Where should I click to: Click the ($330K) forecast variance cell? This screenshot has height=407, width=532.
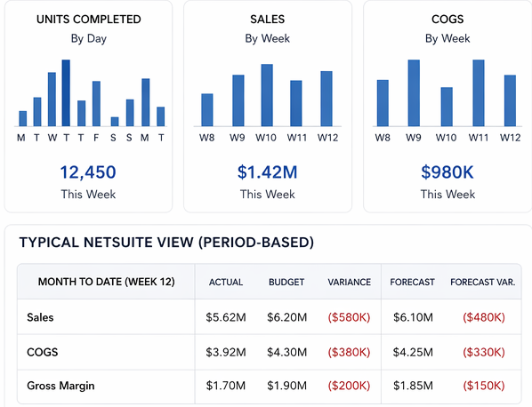(x=484, y=353)
